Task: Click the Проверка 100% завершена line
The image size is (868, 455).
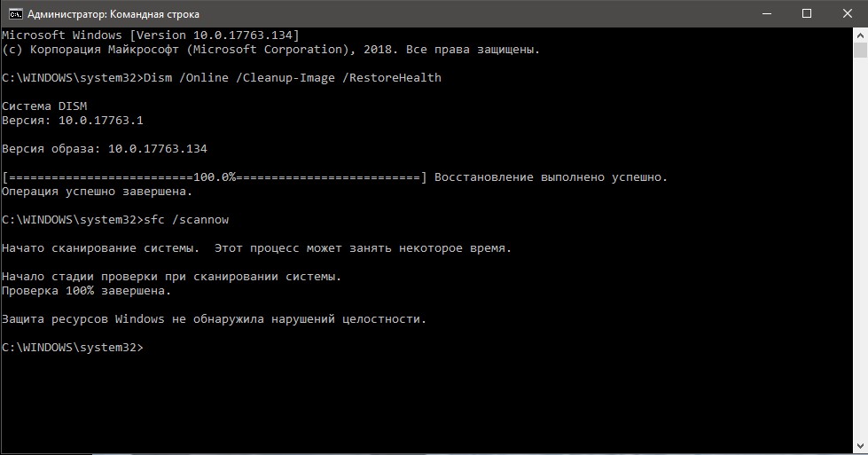Action: (86, 291)
